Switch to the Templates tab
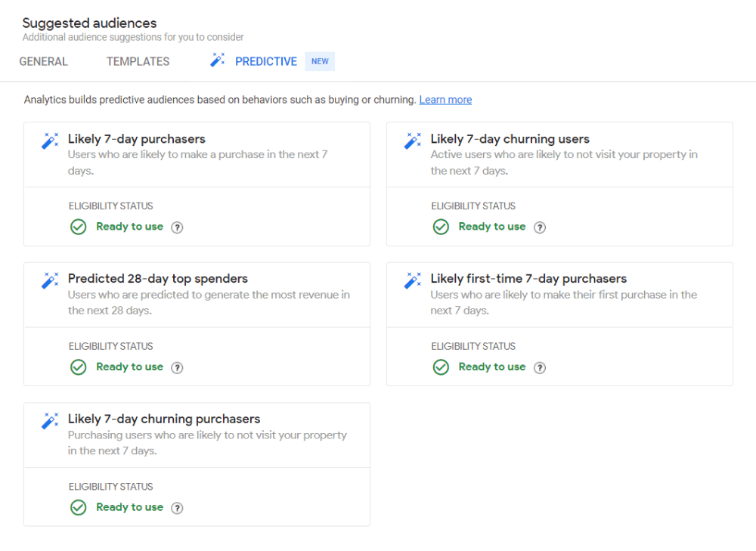756x551 pixels. 138,62
